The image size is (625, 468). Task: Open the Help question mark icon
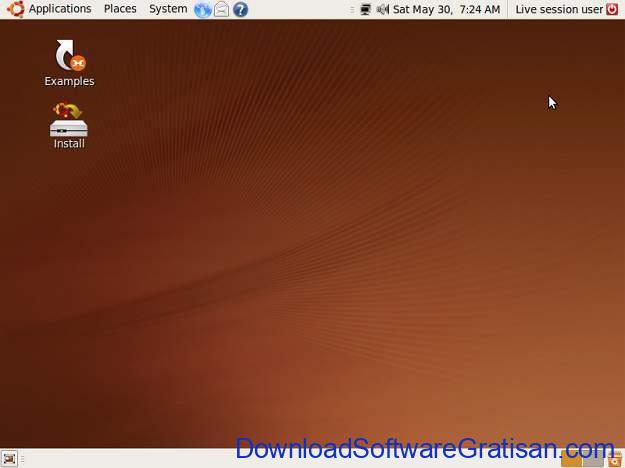[240, 9]
